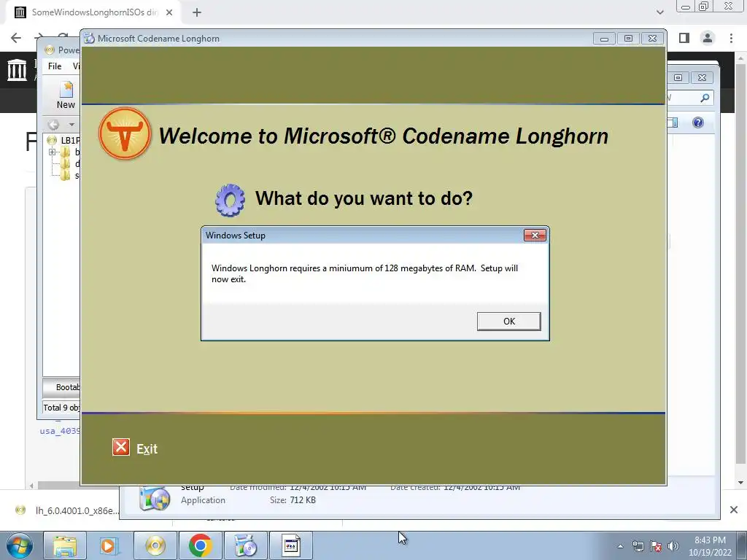Open the tab search dropdown chevron

659,12
